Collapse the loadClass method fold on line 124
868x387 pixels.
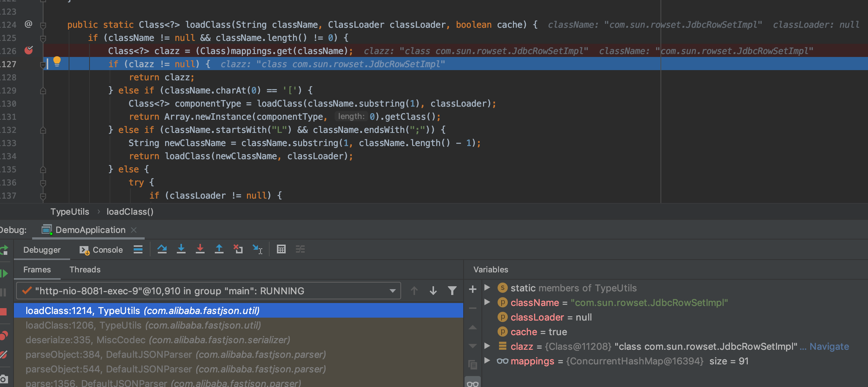(43, 25)
